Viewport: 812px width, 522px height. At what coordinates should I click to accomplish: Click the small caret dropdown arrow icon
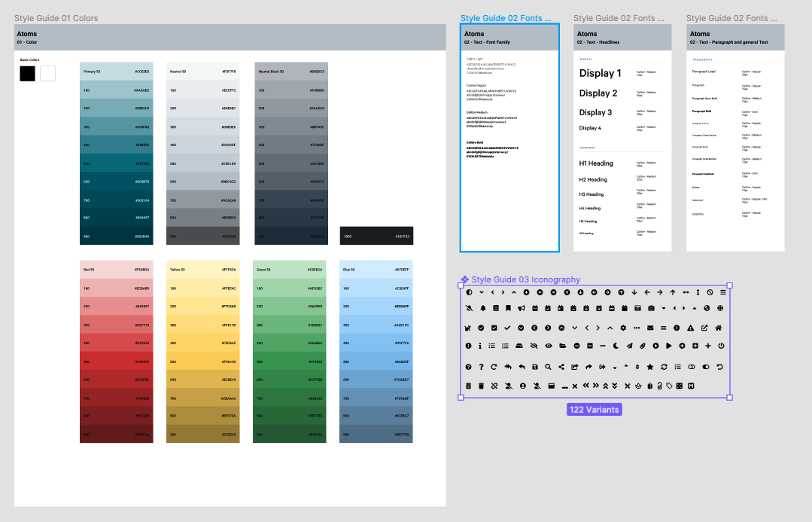click(663, 308)
